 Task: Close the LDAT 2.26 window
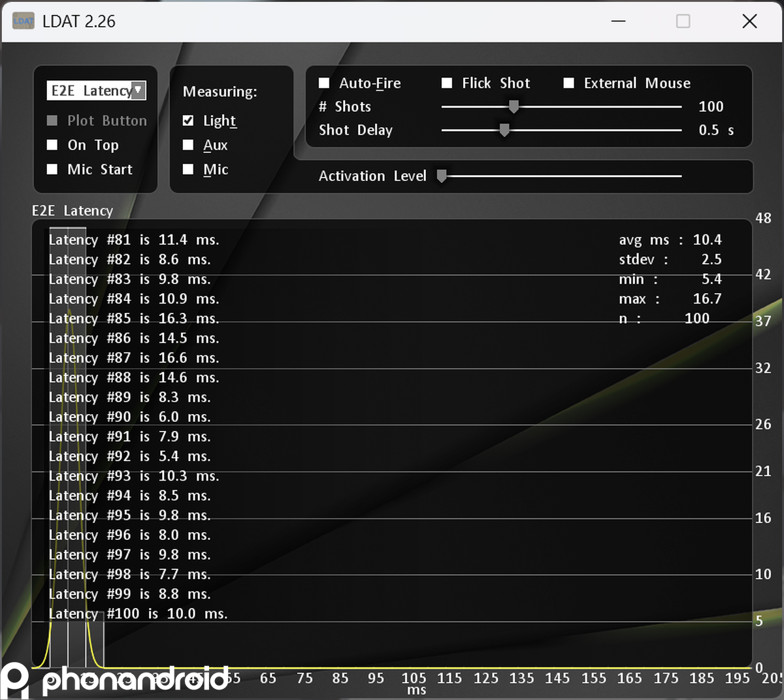750,22
